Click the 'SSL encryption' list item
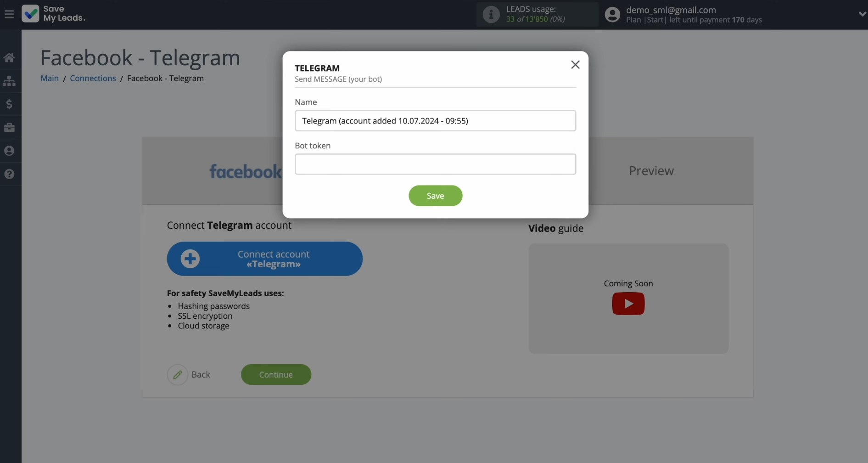 (x=205, y=316)
